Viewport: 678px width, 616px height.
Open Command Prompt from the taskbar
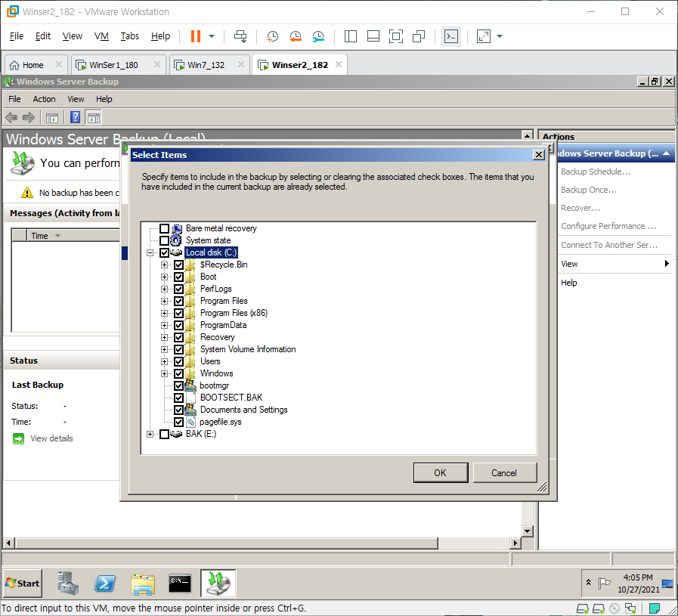(180, 583)
